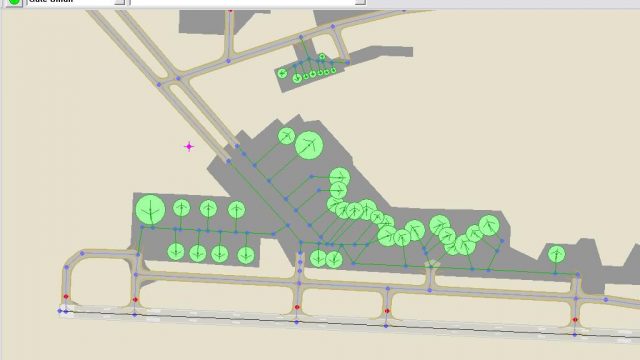Select the blue taxi node at the diagonal taxiways crossing
Screen dimensions: 640x360
(x=178, y=78)
